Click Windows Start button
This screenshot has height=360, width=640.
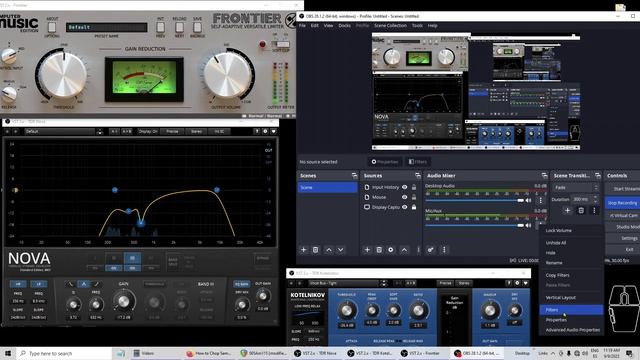coord(8,353)
